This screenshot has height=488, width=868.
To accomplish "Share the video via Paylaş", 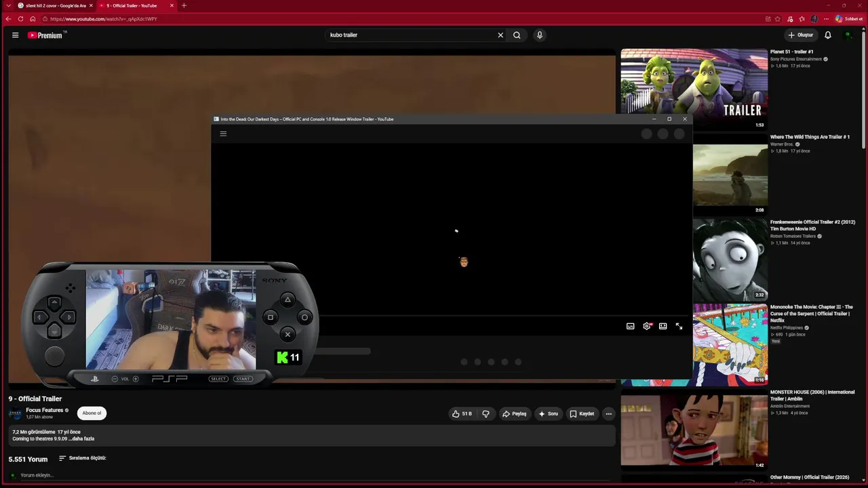I will [514, 413].
